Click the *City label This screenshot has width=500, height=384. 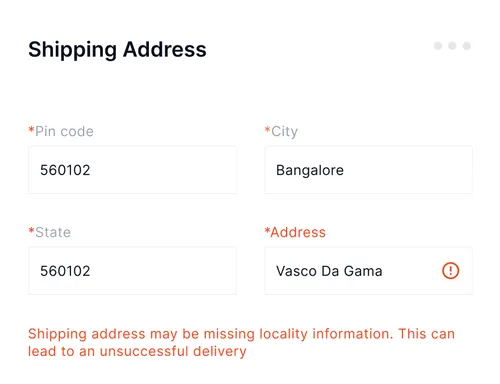click(x=281, y=131)
